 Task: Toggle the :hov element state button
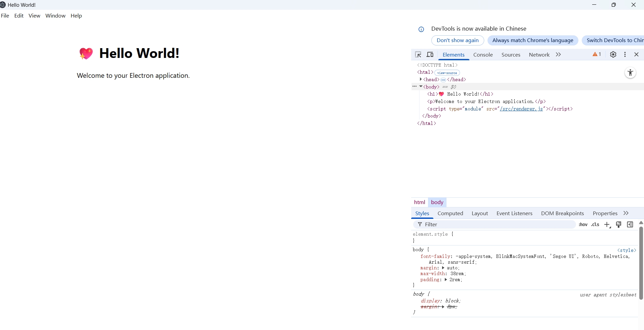[x=583, y=225]
